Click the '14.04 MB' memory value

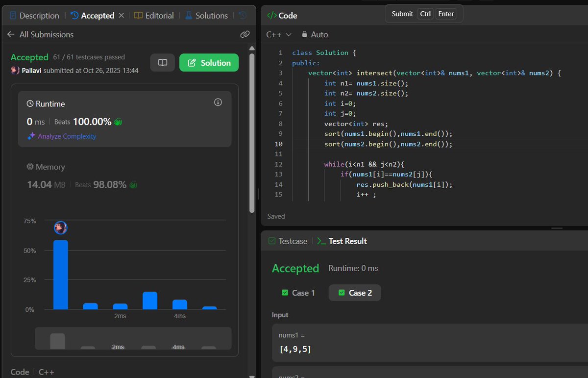pyautogui.click(x=47, y=185)
